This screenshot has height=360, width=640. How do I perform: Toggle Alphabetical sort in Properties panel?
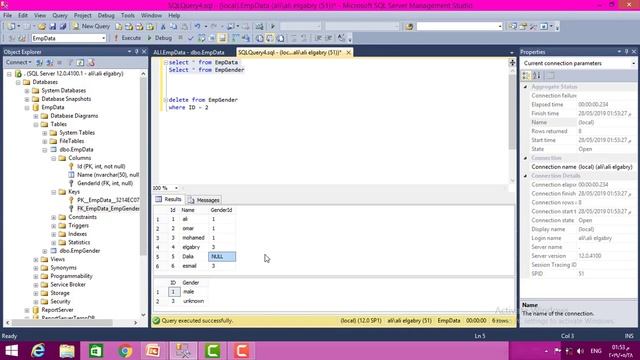[537, 75]
